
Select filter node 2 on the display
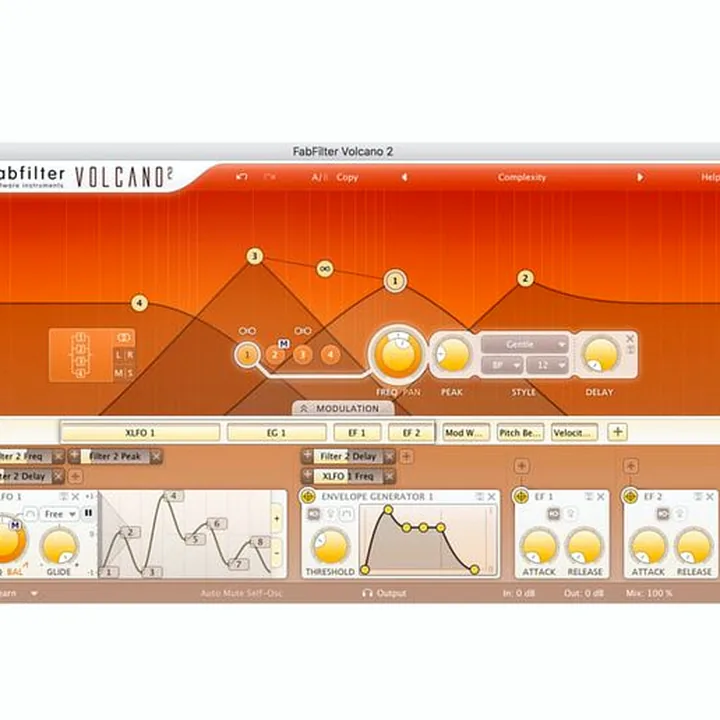point(525,278)
